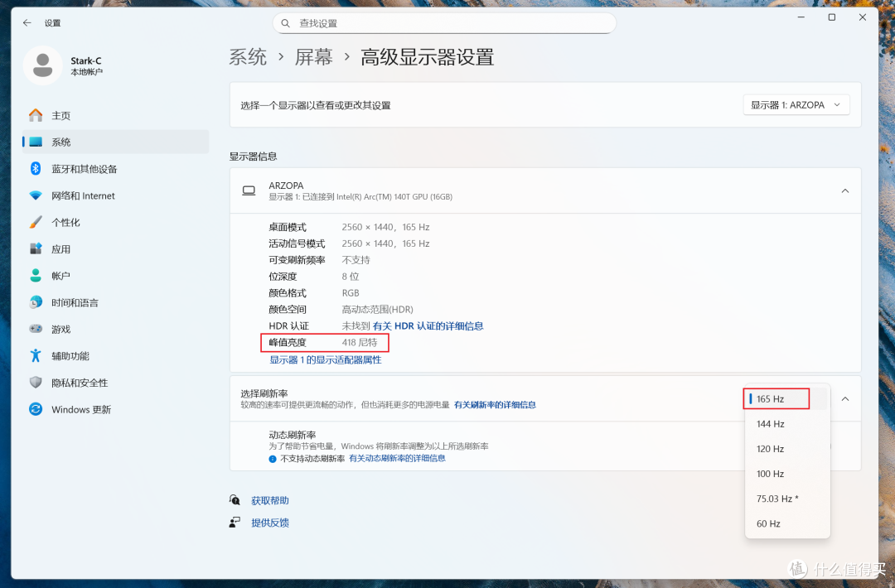The height and width of the screenshot is (588, 895).
Task: Click the Wi-Fi icon beside 网络和 Internet
Action: [x=36, y=195]
